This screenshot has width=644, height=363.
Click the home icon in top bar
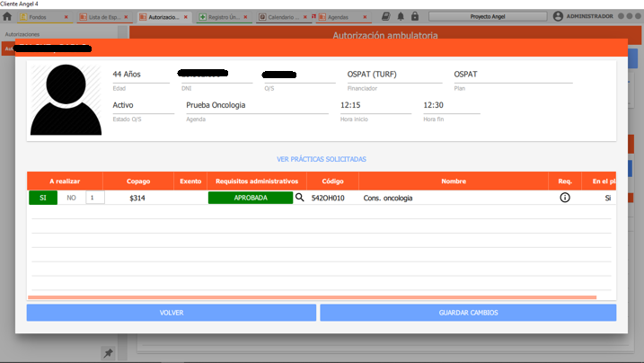point(7,17)
